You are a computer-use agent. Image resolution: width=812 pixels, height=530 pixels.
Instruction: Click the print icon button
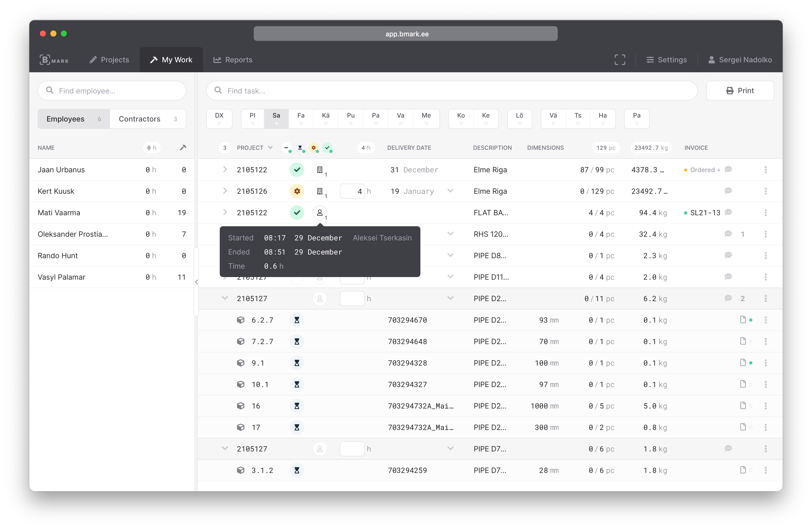pos(729,91)
